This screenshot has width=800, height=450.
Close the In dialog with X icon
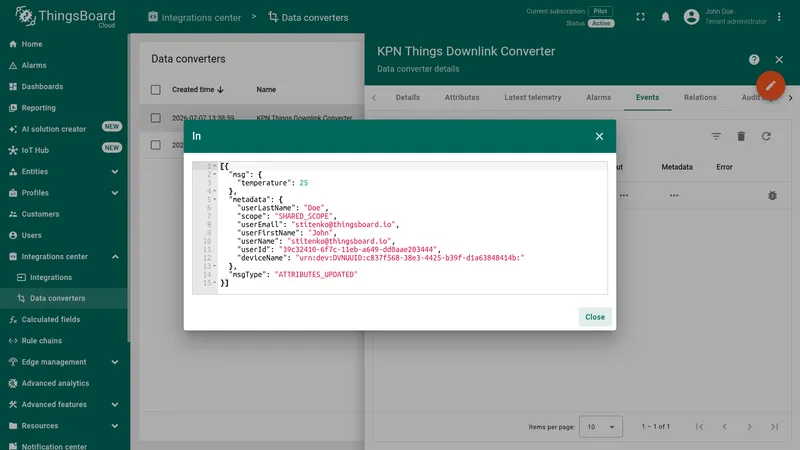(599, 136)
